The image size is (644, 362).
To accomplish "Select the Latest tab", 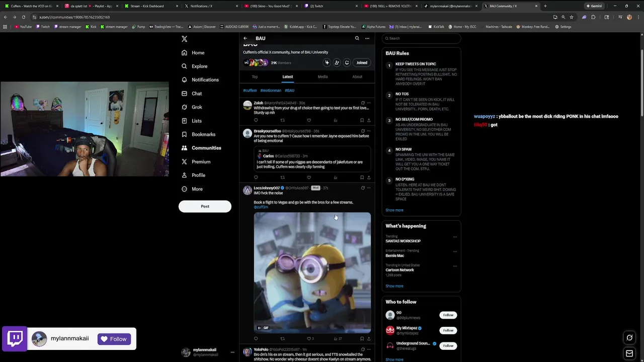I will (288, 77).
